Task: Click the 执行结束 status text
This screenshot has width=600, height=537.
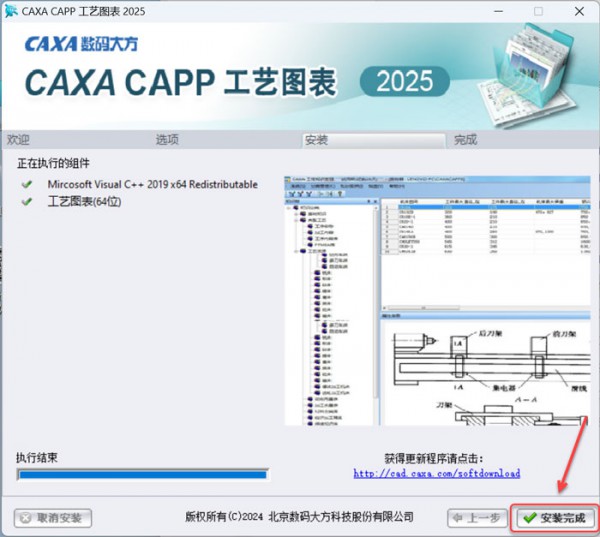Action: pyautogui.click(x=36, y=457)
